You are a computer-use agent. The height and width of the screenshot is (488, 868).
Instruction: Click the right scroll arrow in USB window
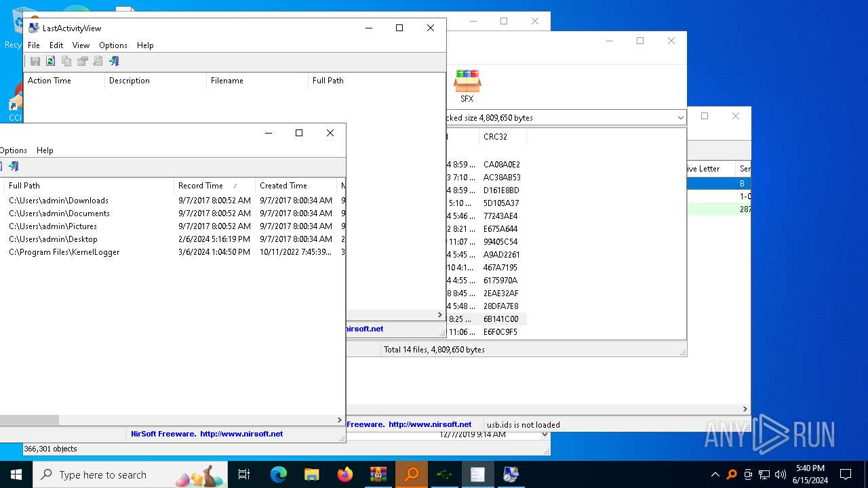[745, 409]
